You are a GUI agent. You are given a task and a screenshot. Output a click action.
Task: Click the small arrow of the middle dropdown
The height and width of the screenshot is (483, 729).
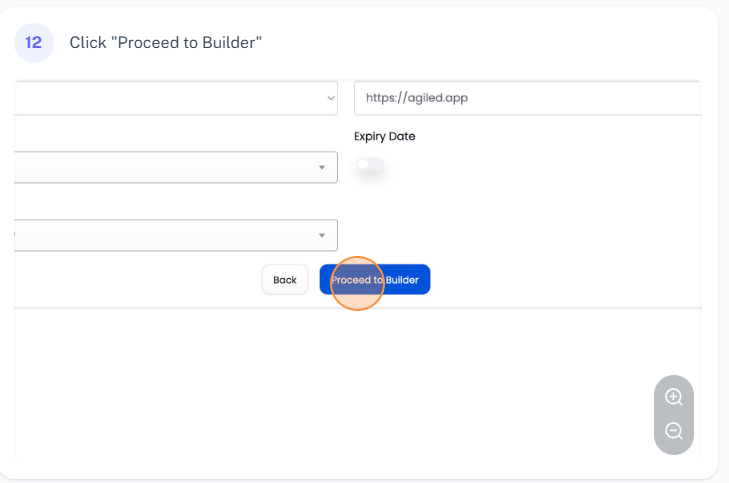tap(322, 167)
